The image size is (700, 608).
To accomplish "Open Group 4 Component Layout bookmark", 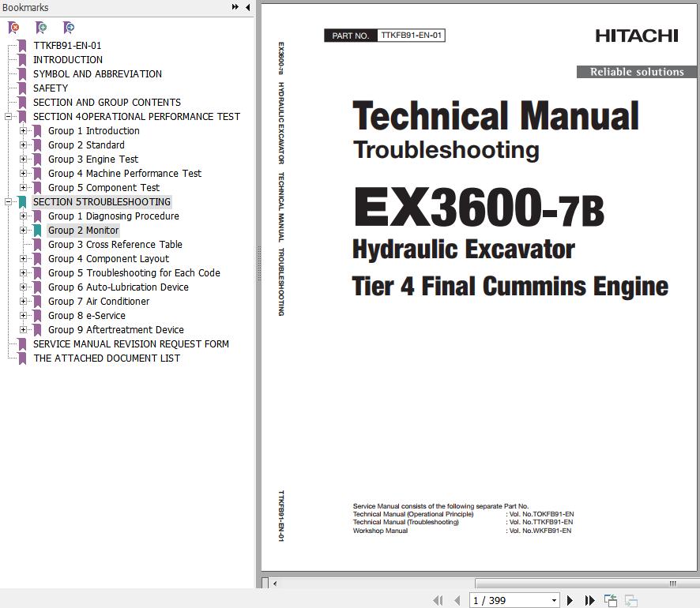I will tap(108, 259).
